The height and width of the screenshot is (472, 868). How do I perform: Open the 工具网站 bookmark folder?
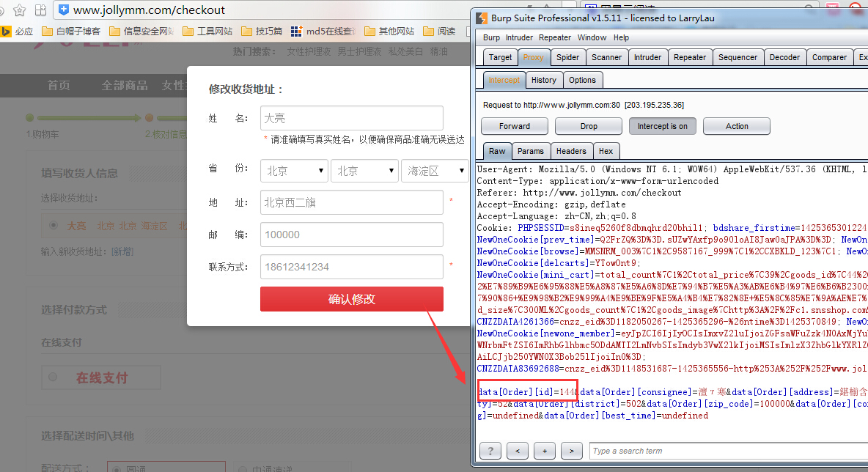click(207, 32)
